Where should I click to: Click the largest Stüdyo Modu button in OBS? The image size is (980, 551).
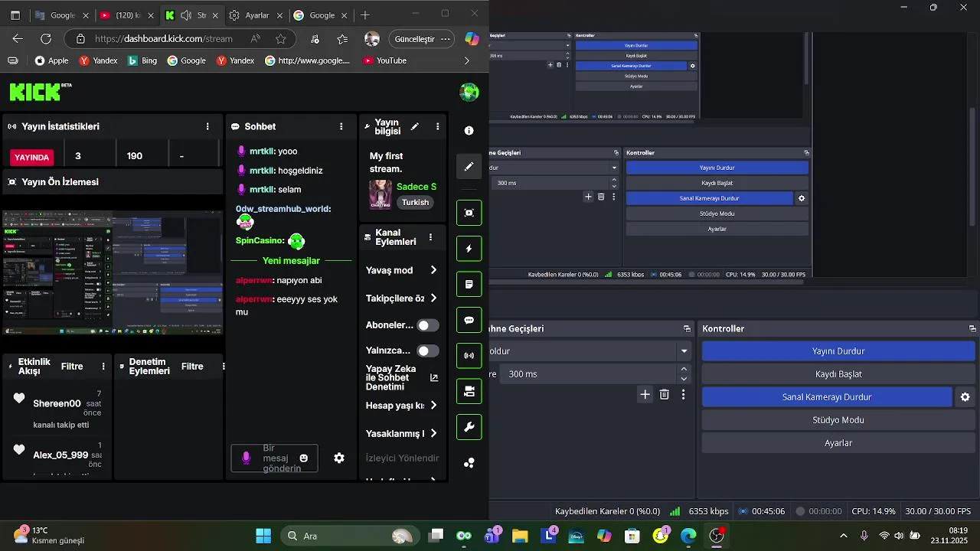tap(838, 420)
